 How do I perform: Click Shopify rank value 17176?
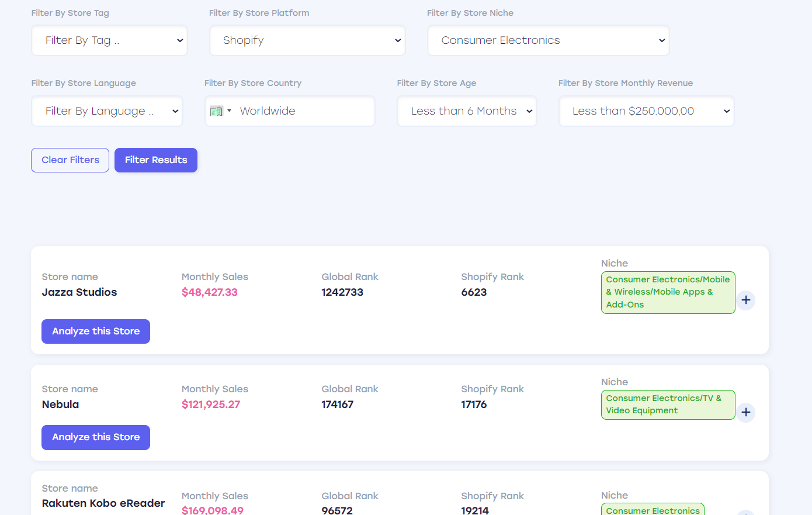[x=474, y=405]
